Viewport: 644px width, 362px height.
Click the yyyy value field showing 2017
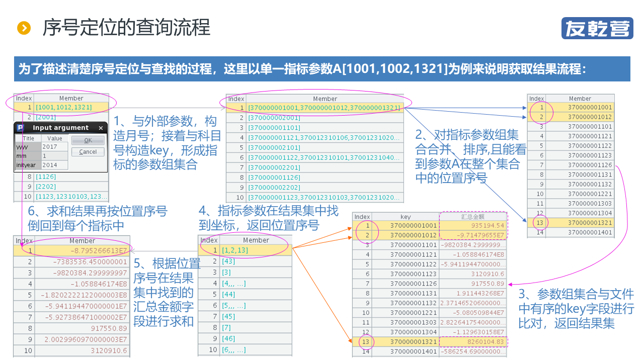pos(55,147)
